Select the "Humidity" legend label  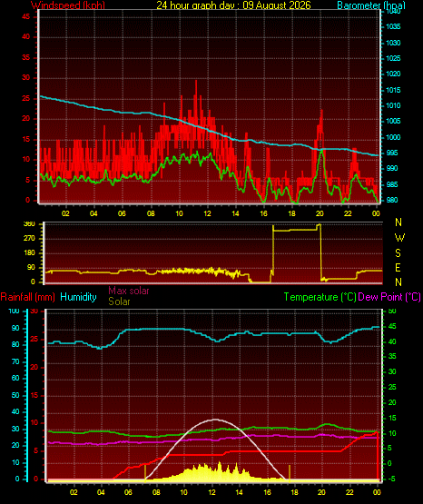pyautogui.click(x=78, y=297)
